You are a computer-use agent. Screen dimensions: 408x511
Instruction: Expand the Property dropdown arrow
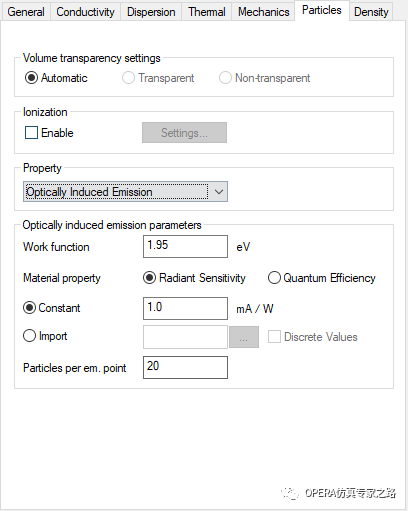coord(219,192)
